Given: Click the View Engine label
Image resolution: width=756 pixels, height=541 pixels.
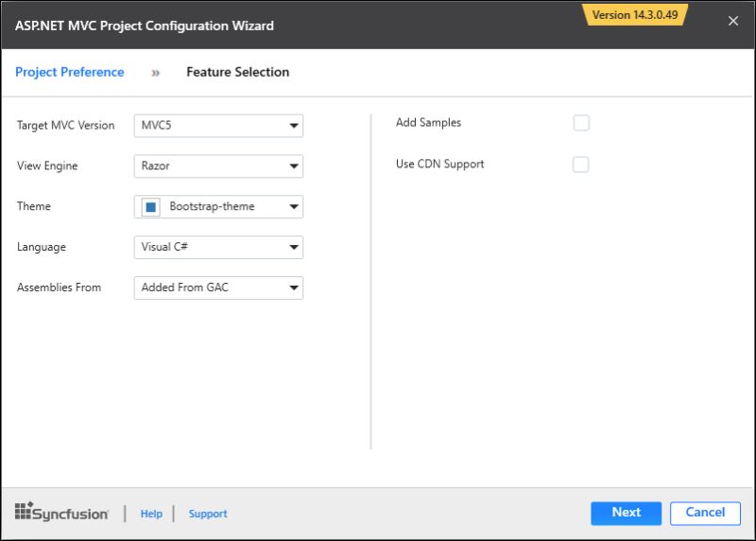Looking at the screenshot, I should 47,166.
